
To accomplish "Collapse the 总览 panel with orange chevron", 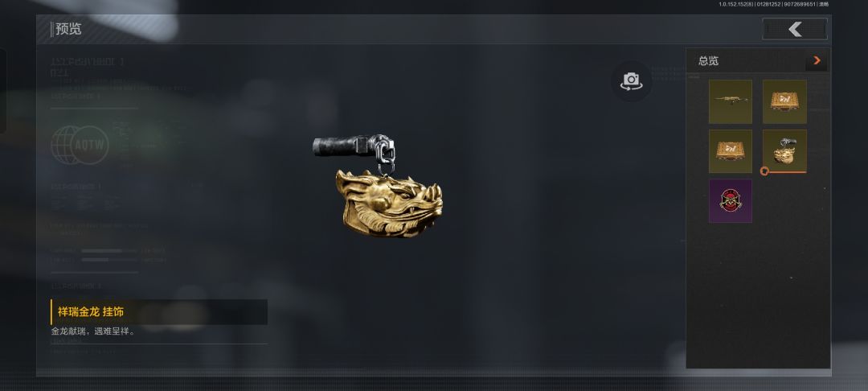I will coord(817,61).
